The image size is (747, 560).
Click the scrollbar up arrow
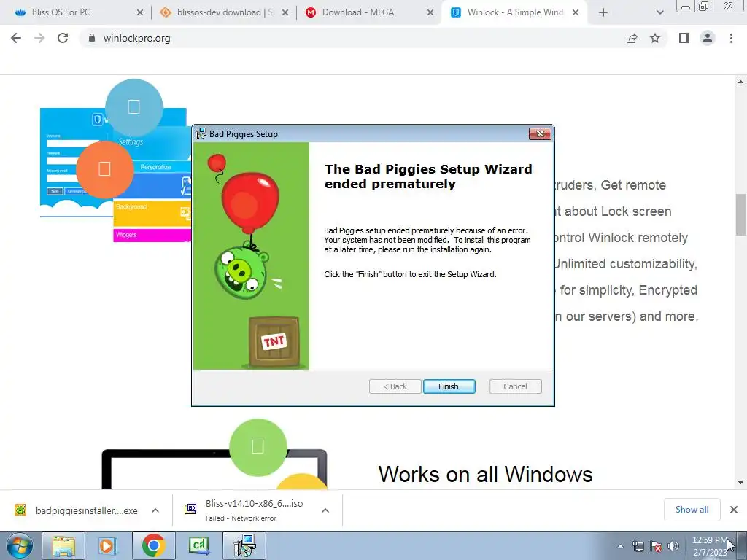click(x=740, y=82)
